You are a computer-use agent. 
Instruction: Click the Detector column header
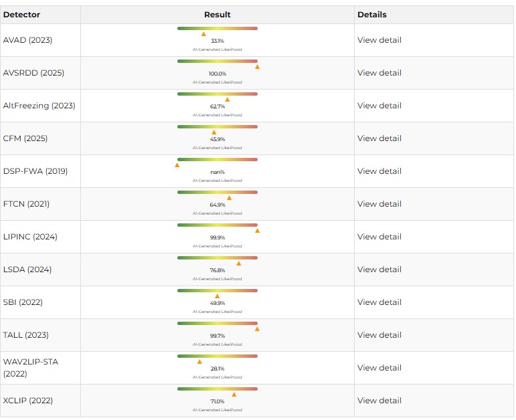tap(21, 15)
